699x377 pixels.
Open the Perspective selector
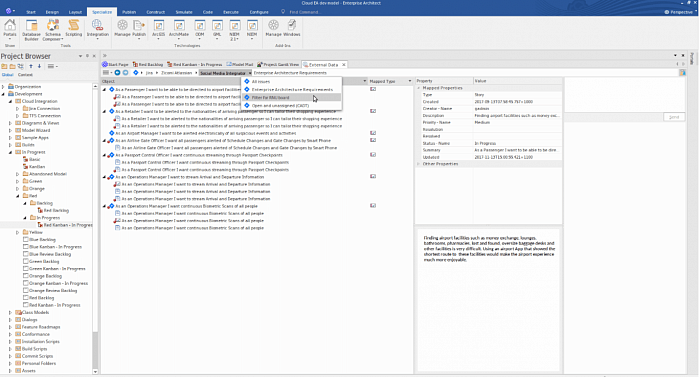tap(678, 12)
